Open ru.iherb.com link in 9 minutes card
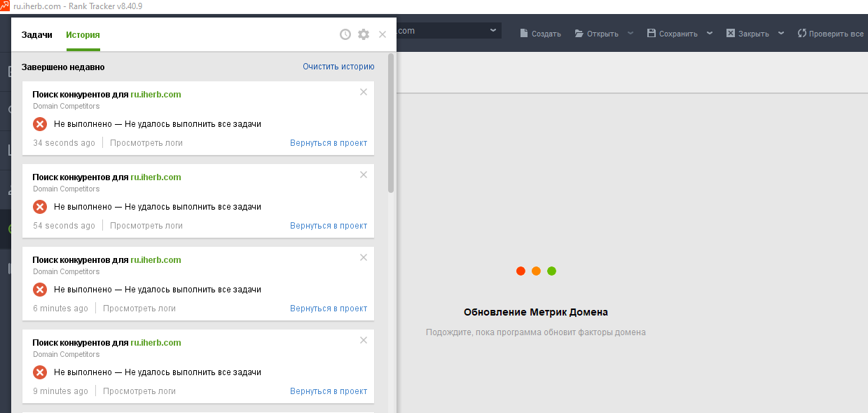The width and height of the screenshot is (868, 413). [156, 343]
